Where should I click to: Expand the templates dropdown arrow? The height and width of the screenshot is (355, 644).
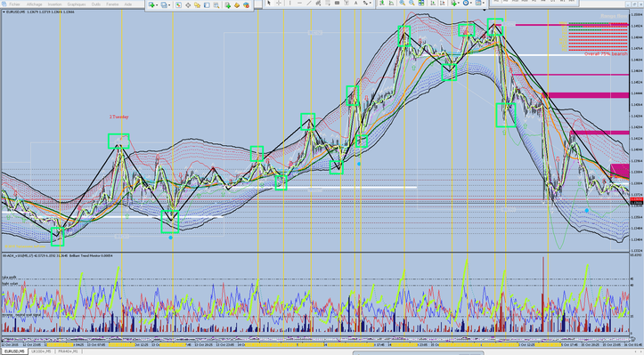coord(484,3)
